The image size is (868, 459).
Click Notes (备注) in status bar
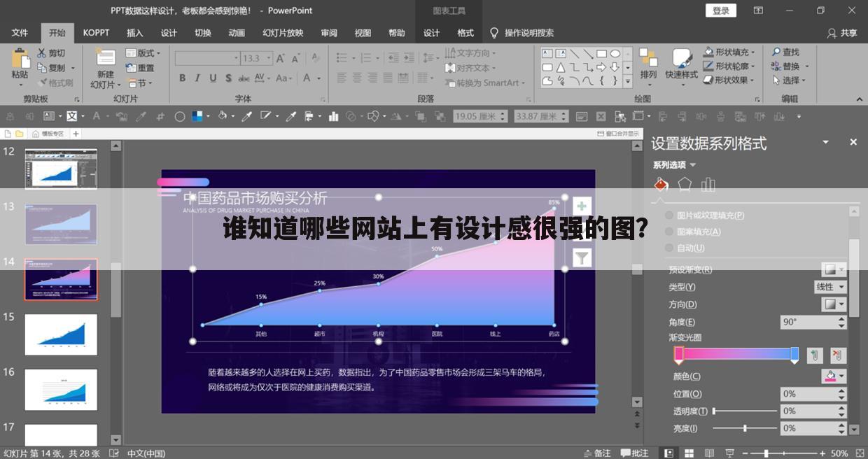[x=596, y=453]
